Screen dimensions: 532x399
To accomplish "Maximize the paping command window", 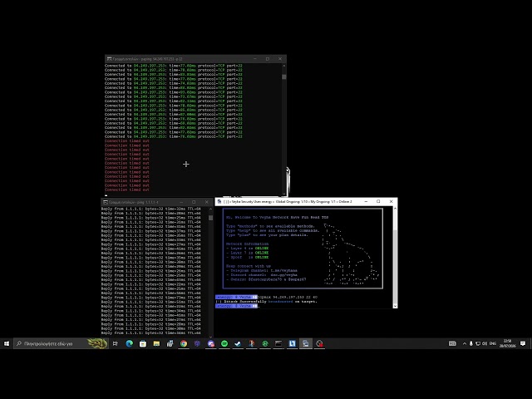I will pyautogui.click(x=268, y=59).
